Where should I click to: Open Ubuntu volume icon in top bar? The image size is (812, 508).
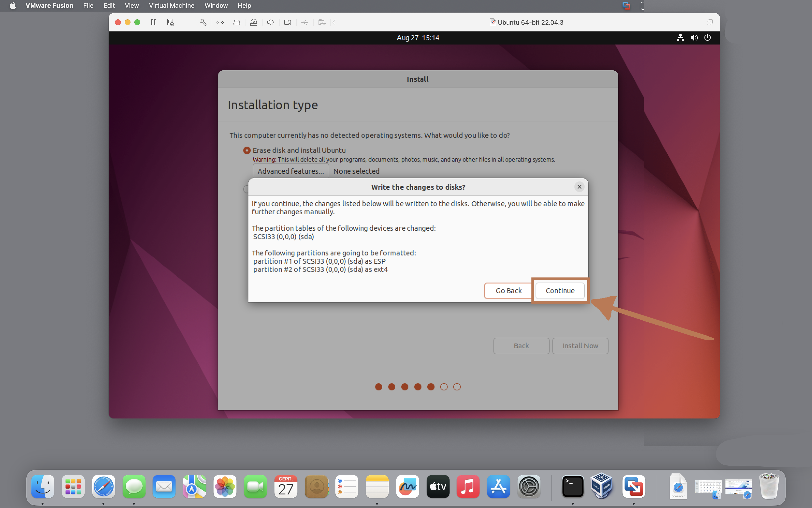coord(694,38)
